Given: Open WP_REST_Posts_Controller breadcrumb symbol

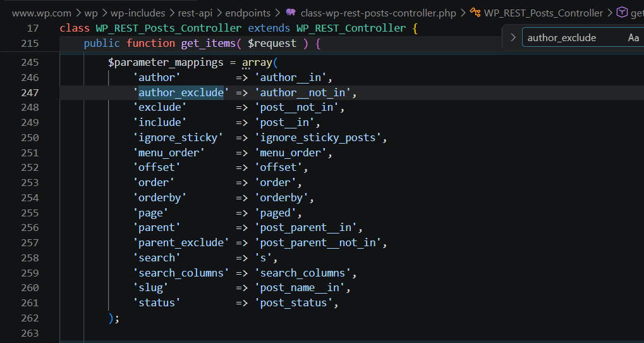Looking at the screenshot, I should tap(544, 13).
